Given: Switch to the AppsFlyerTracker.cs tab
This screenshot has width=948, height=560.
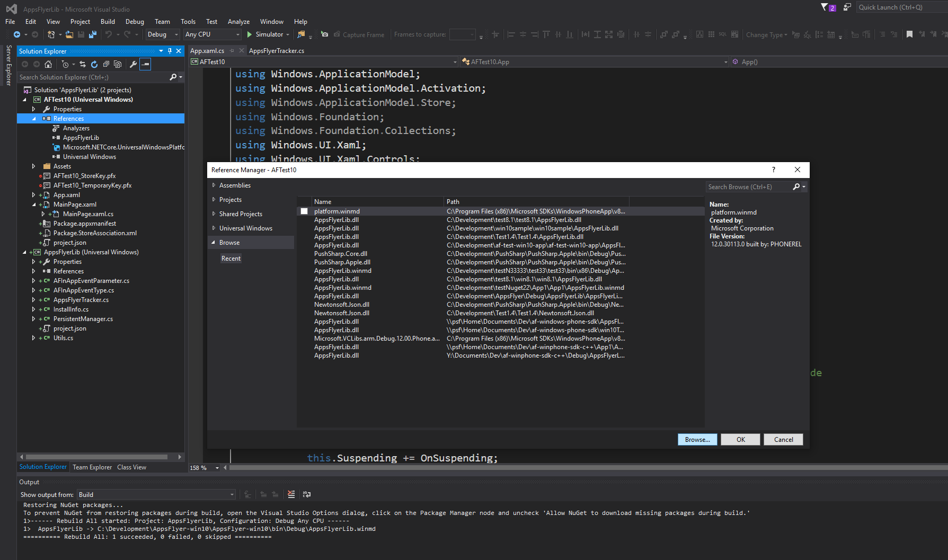Looking at the screenshot, I should point(276,51).
